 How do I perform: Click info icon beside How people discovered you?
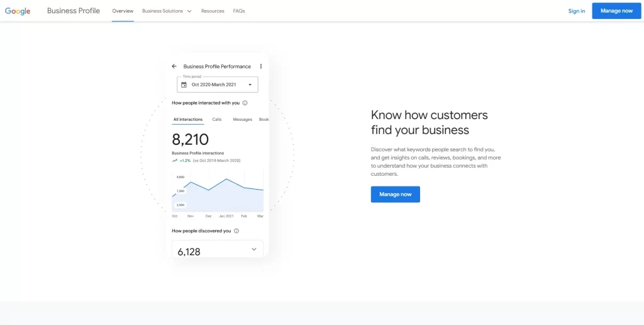click(236, 231)
